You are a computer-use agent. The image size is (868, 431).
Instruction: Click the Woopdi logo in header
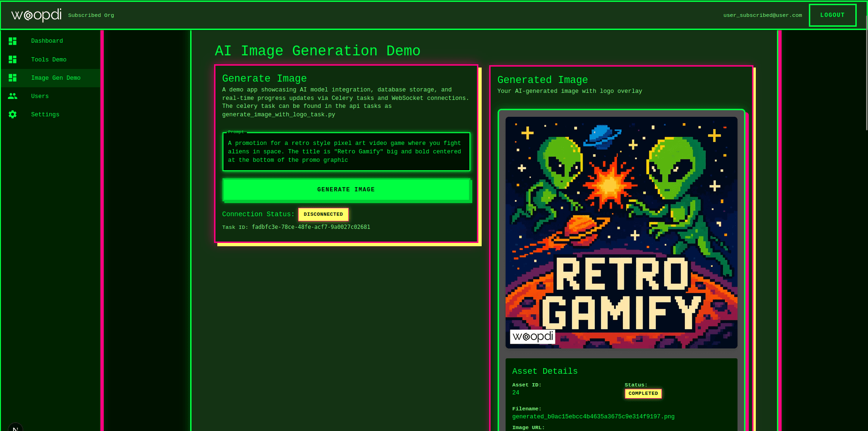[x=36, y=15]
